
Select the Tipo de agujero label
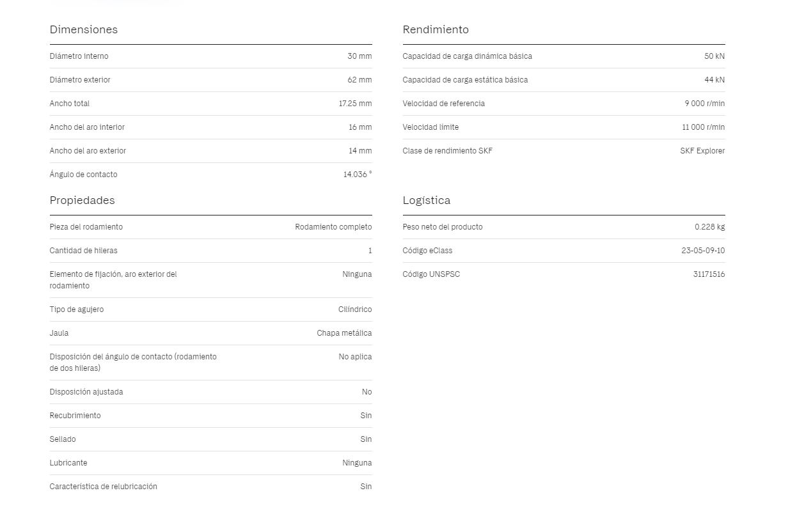pos(77,309)
